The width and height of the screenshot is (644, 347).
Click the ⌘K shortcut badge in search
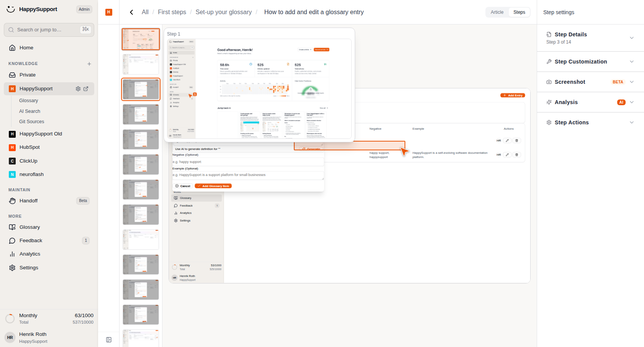(85, 29)
